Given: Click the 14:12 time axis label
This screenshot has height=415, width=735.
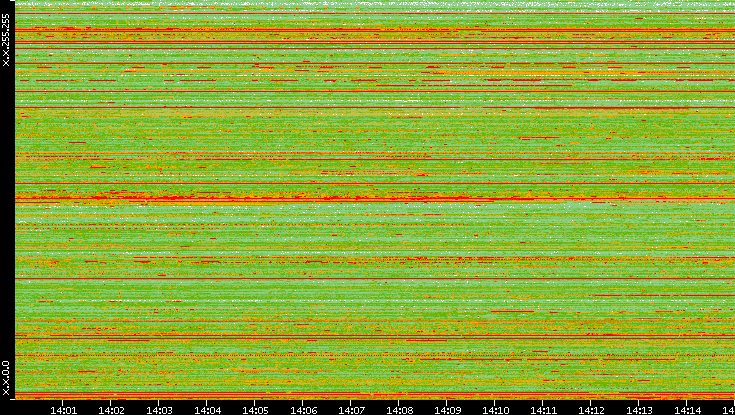Looking at the screenshot, I should pos(591,410).
